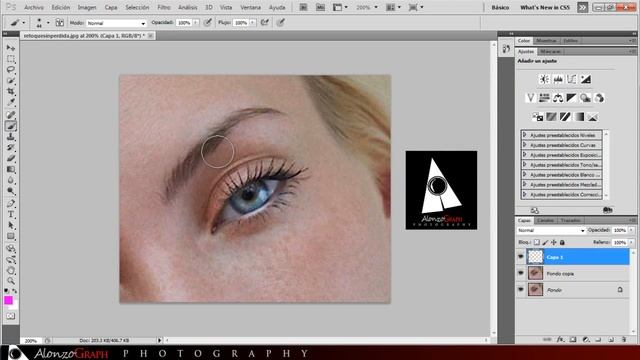
Task: Select the Rectangular Marquee tool
Action: [11, 59]
